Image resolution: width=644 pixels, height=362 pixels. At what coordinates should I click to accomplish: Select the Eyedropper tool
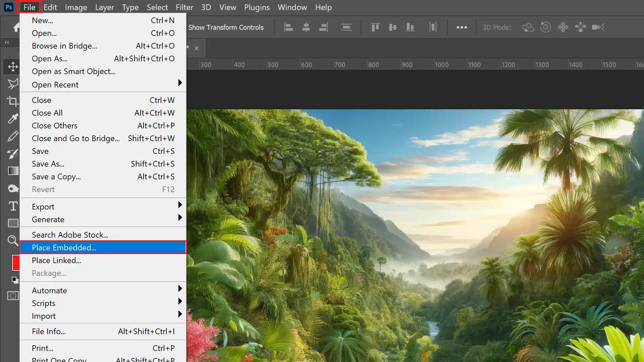coord(13,119)
